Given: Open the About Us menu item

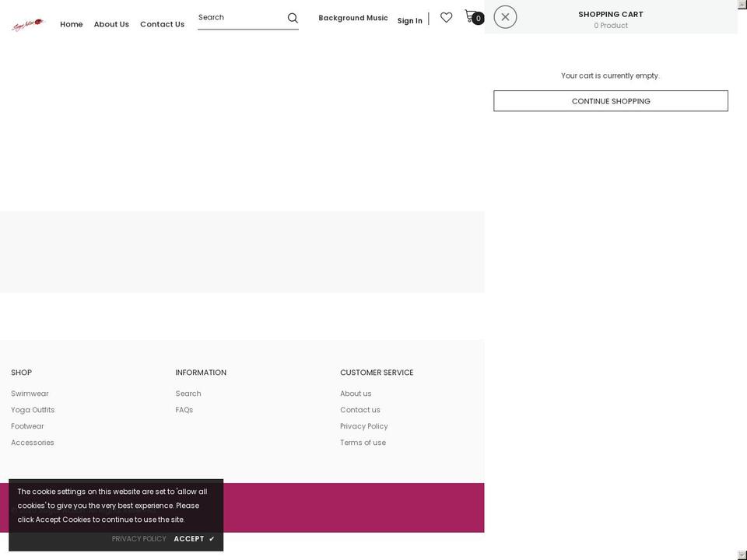Looking at the screenshot, I should click(111, 24).
